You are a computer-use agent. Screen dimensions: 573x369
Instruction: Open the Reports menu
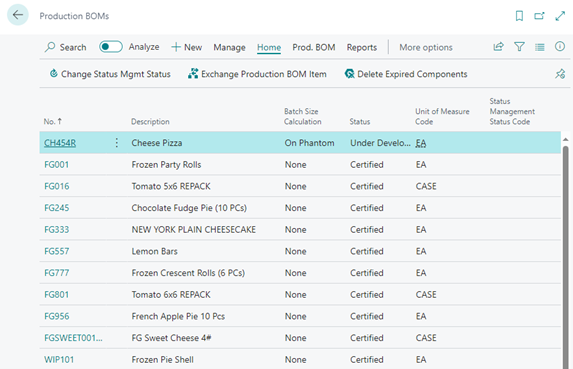point(362,47)
